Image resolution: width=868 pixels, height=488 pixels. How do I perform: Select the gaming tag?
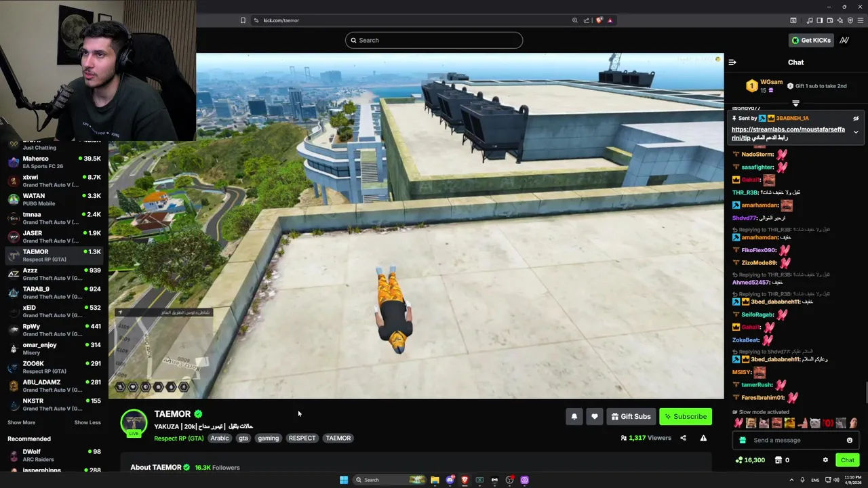269,439
